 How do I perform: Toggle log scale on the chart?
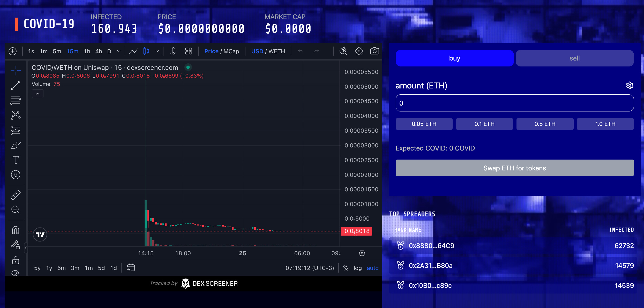(x=357, y=268)
